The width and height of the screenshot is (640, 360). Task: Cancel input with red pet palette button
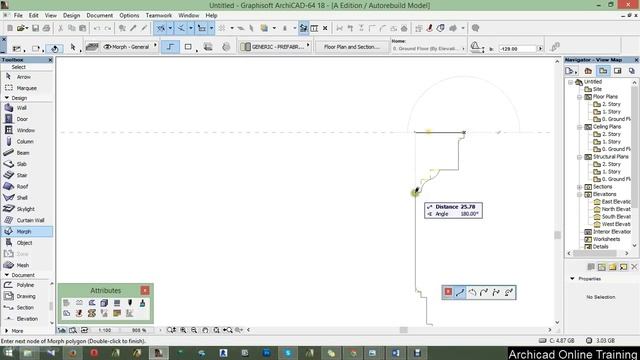coord(448,292)
